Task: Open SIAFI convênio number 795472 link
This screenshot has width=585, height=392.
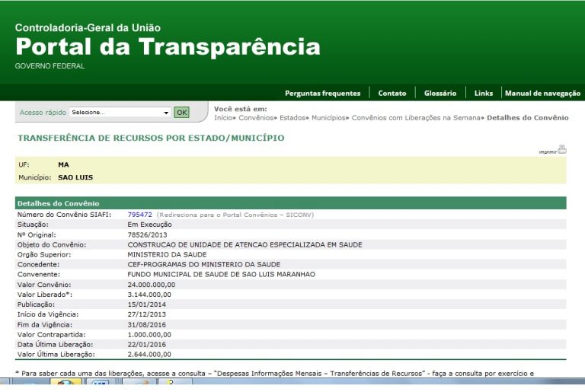Action: coord(139,215)
